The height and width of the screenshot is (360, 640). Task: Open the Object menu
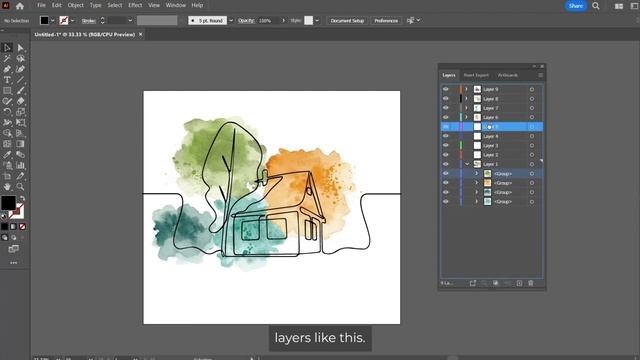76,5
